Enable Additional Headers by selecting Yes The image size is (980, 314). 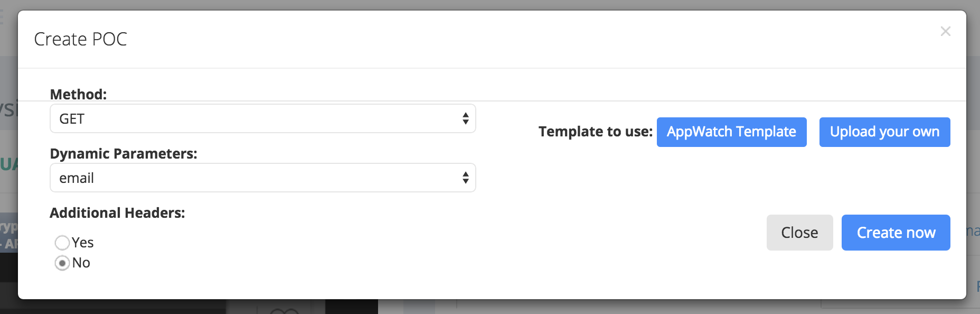(63, 243)
